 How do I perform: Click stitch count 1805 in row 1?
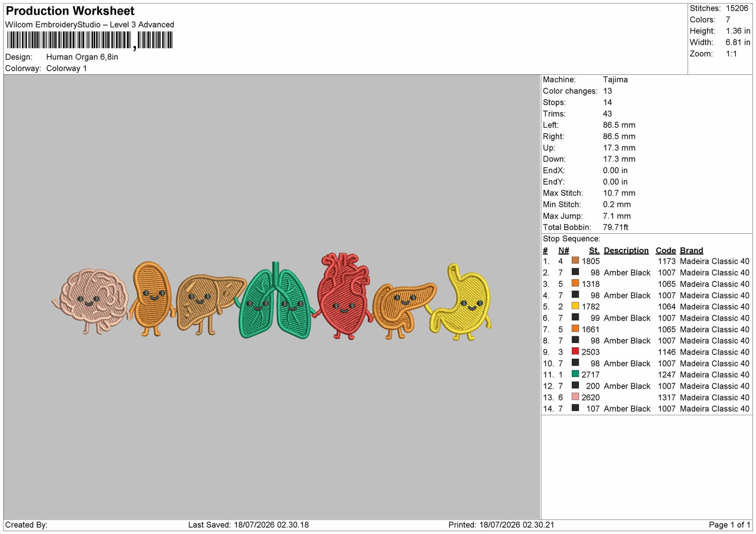tap(591, 261)
